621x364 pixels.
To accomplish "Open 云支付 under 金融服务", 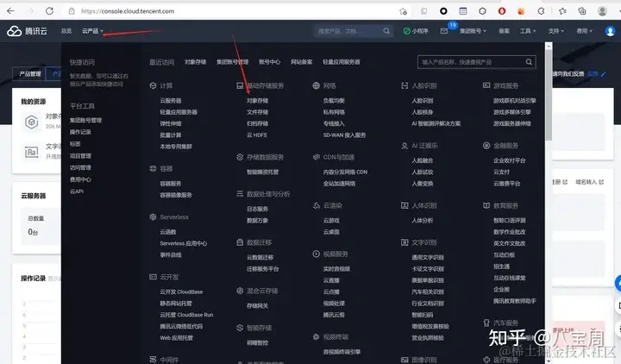I will (x=501, y=172).
